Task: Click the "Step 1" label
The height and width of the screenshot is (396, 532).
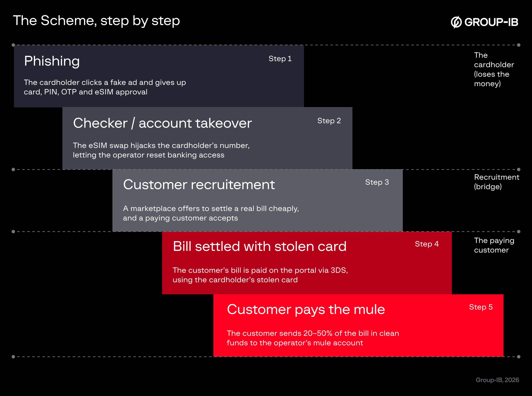Action: coord(280,59)
